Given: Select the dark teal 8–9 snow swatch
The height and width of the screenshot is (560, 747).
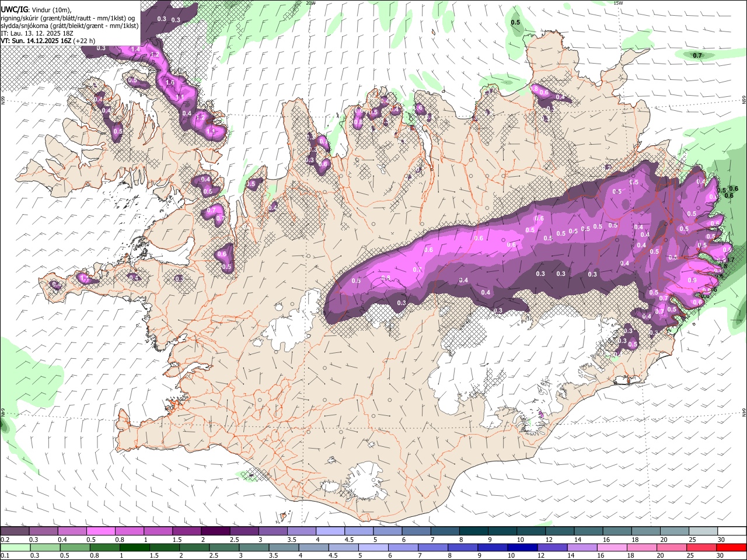Looking at the screenshot, I should click(474, 531).
